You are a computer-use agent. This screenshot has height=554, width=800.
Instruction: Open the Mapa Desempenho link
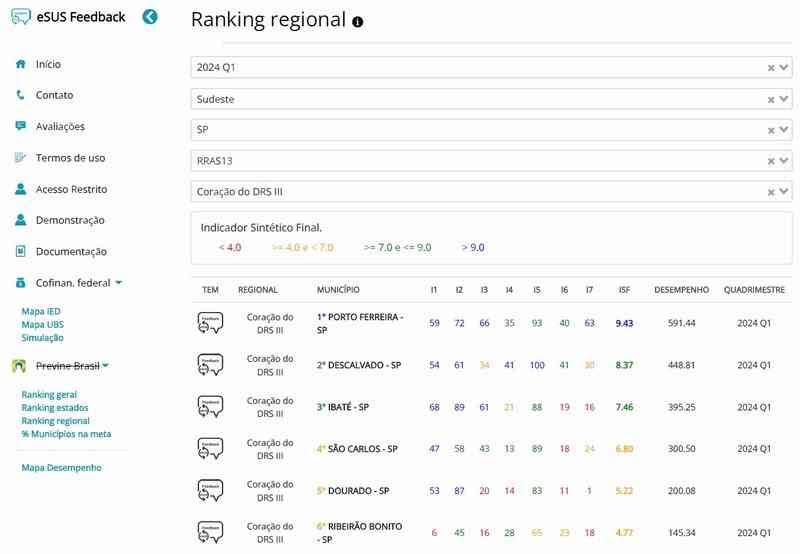pyautogui.click(x=61, y=467)
